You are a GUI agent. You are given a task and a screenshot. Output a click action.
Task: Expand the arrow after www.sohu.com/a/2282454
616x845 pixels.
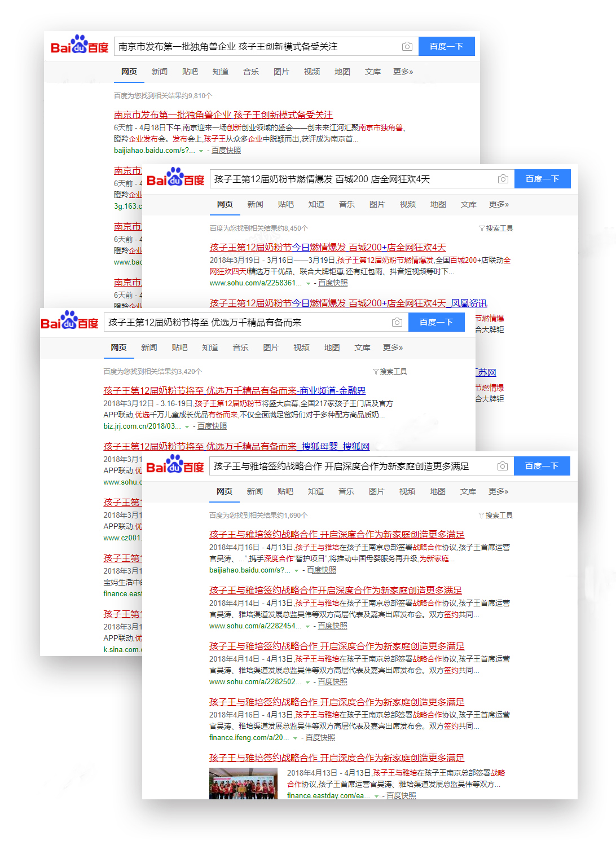(307, 627)
